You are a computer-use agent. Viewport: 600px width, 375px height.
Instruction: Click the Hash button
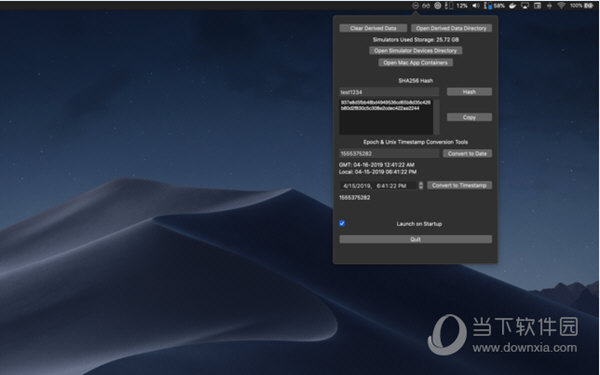pos(469,92)
